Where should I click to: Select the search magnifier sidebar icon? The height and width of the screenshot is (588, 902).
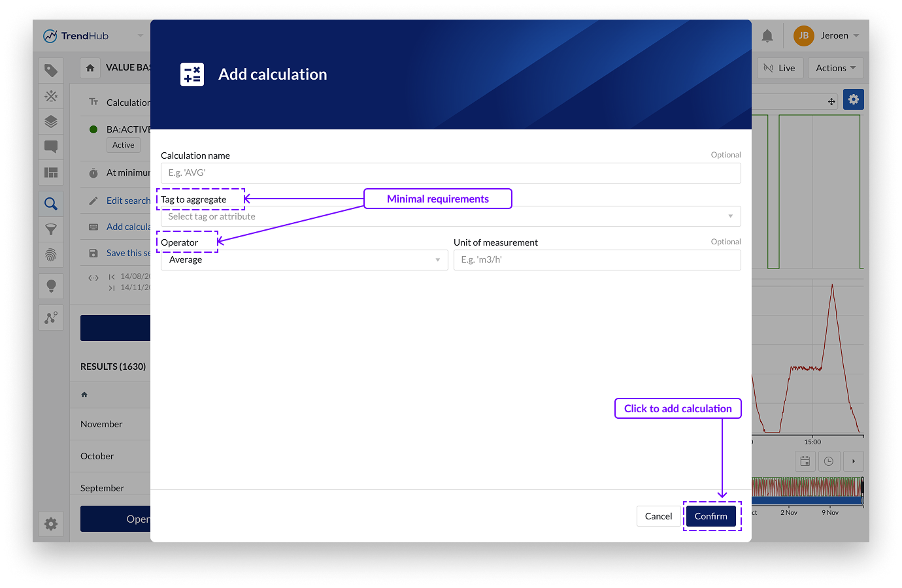[51, 204]
